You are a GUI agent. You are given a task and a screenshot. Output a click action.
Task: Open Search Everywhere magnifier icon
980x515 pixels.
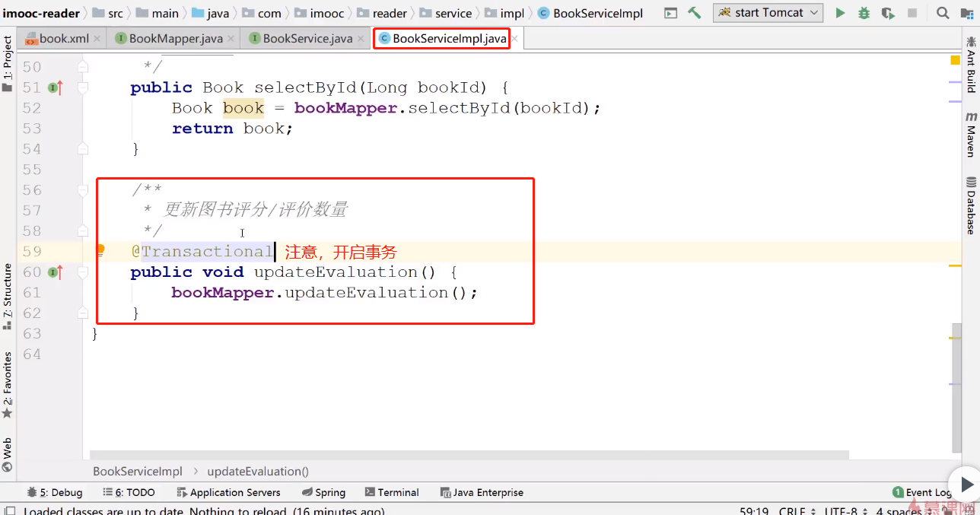coord(943,13)
